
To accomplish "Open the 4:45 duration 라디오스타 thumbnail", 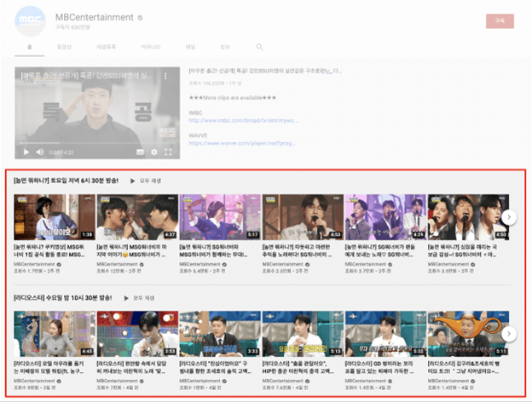I will click(55, 334).
